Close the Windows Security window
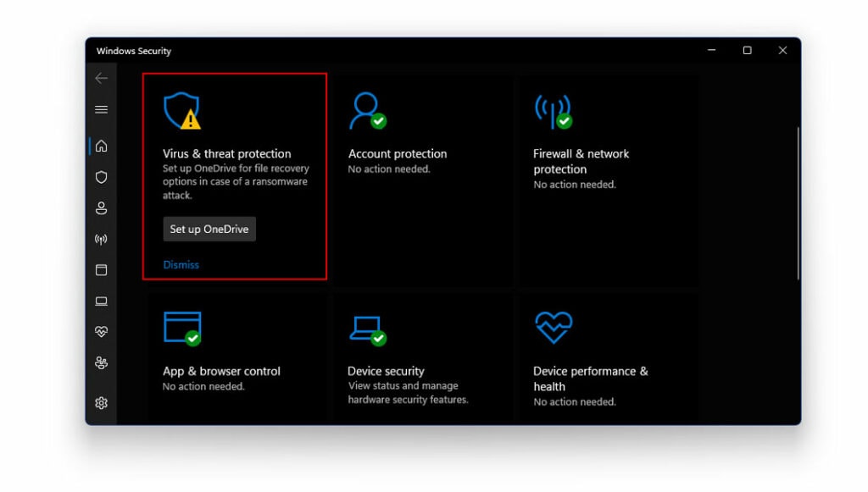This screenshot has width=868, height=492. coord(782,50)
